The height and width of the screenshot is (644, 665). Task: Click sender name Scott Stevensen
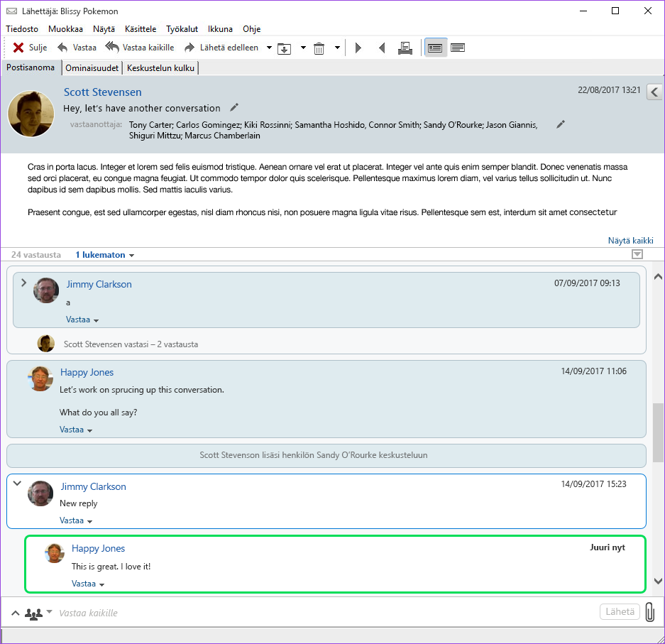tap(103, 92)
